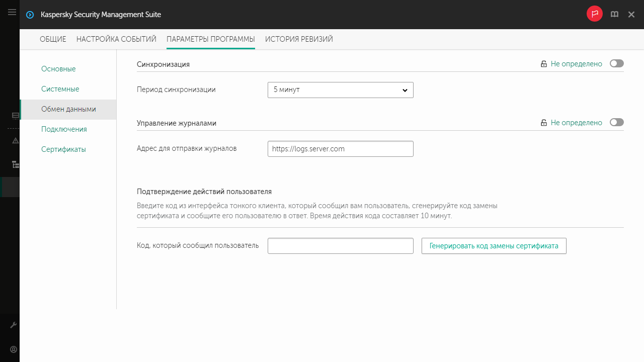Click the red flag notifications icon
The width and height of the screenshot is (644, 362).
pos(594,15)
